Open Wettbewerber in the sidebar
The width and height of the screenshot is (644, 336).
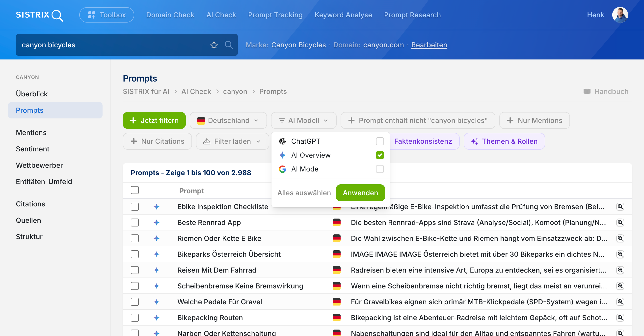(39, 165)
